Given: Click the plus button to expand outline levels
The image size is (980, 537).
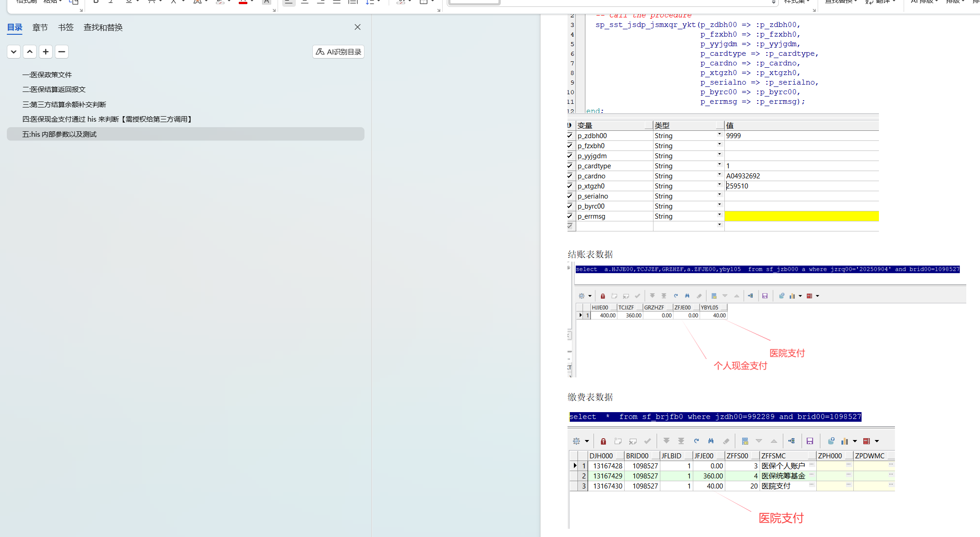Looking at the screenshot, I should (x=46, y=52).
